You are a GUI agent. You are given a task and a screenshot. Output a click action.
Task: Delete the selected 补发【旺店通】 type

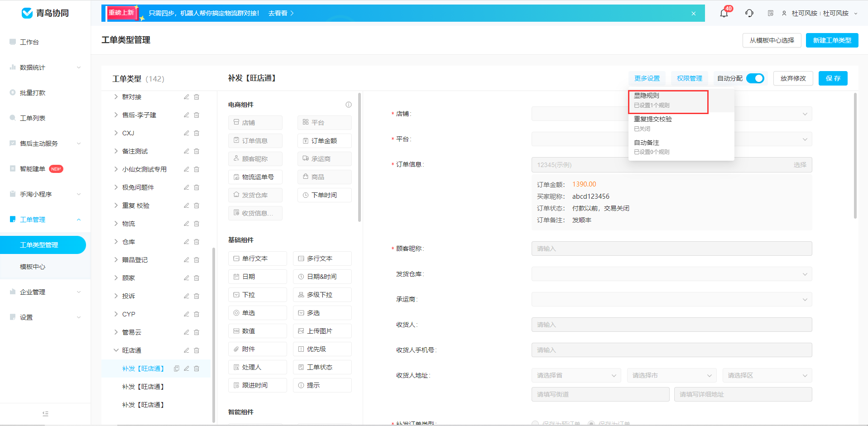tap(197, 369)
